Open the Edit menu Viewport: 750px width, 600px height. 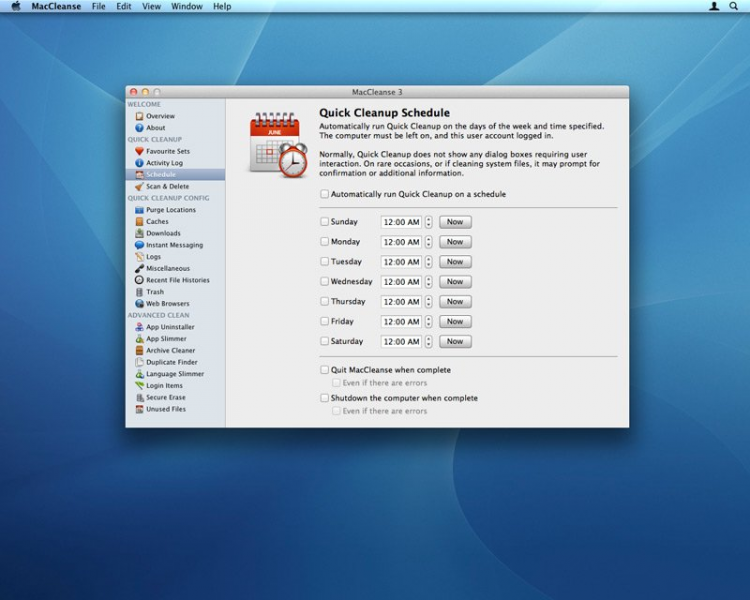(123, 6)
